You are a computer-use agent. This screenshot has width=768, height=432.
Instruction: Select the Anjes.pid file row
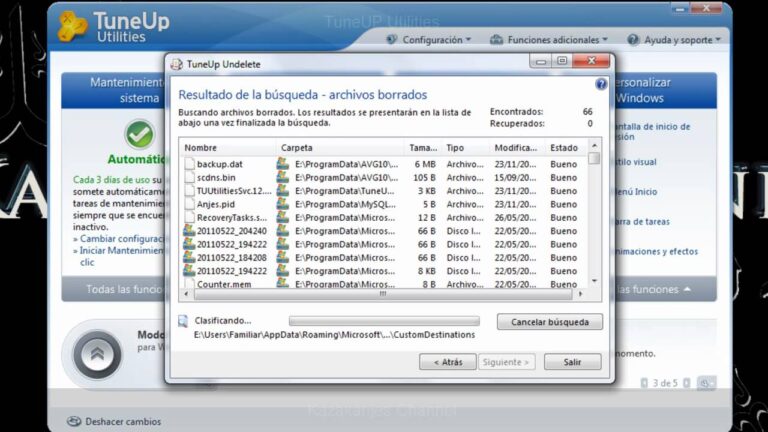tap(384, 204)
